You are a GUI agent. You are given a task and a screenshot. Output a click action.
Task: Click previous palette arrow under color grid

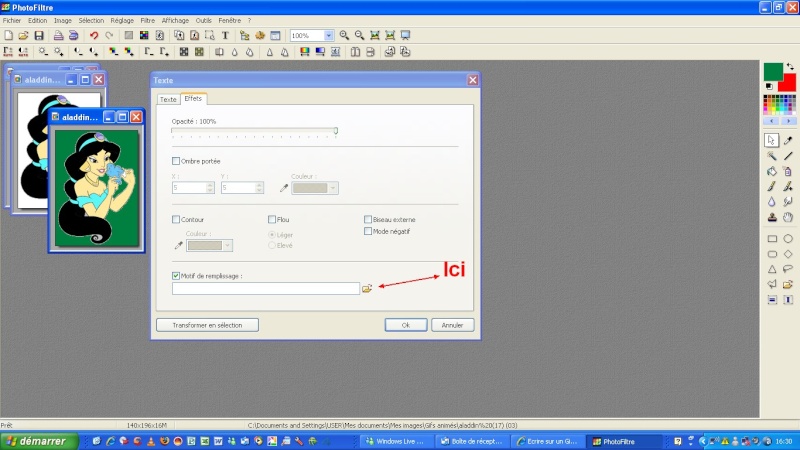pyautogui.click(x=771, y=121)
